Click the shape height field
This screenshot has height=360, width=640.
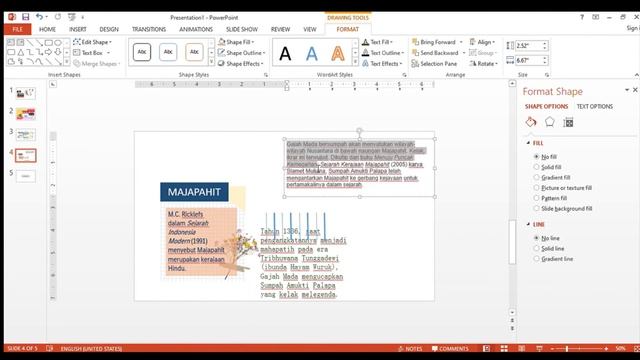(529, 46)
